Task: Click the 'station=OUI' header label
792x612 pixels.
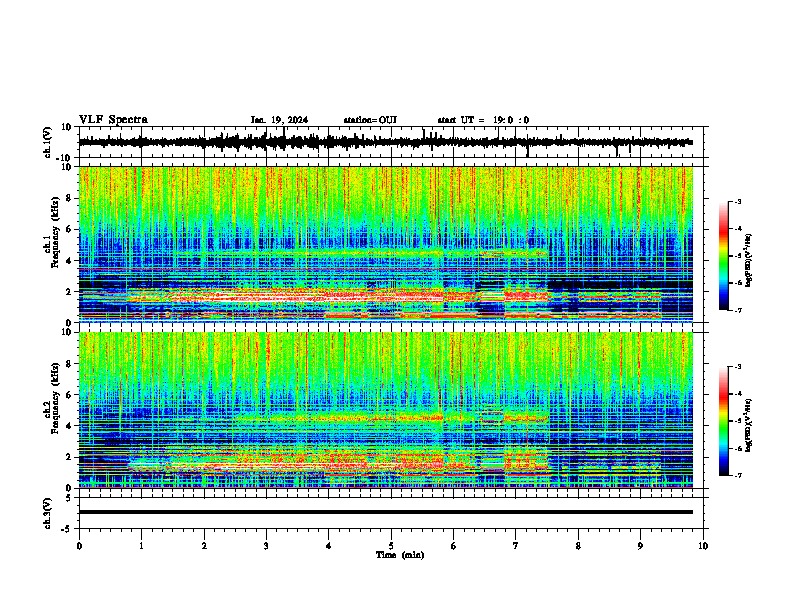Action: tap(370, 120)
